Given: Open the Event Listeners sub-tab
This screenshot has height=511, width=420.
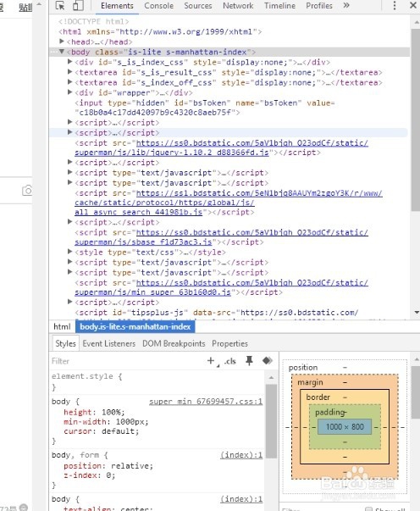Looking at the screenshot, I should (109, 343).
